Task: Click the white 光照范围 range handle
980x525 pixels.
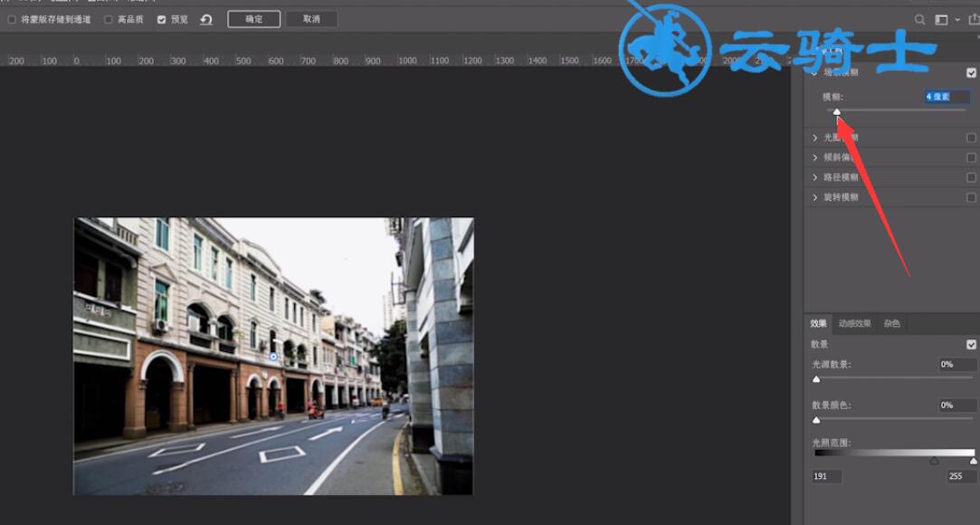Action: [973, 462]
